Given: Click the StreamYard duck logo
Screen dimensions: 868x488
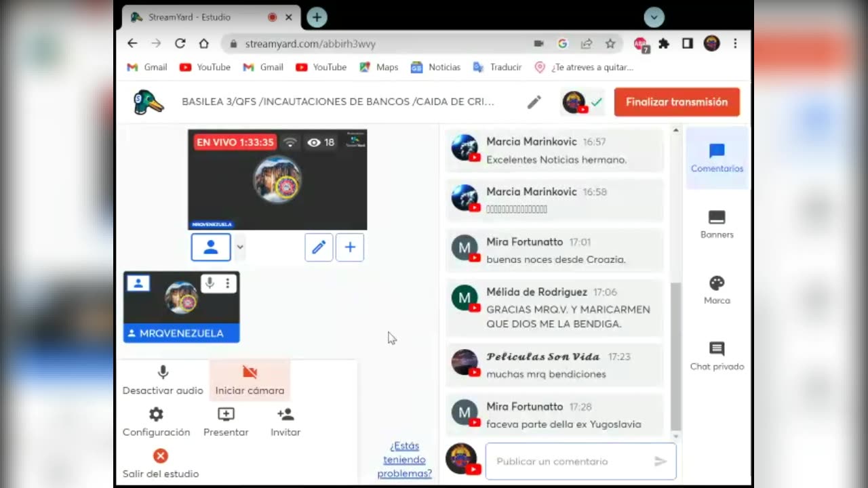Looking at the screenshot, I should tap(149, 102).
